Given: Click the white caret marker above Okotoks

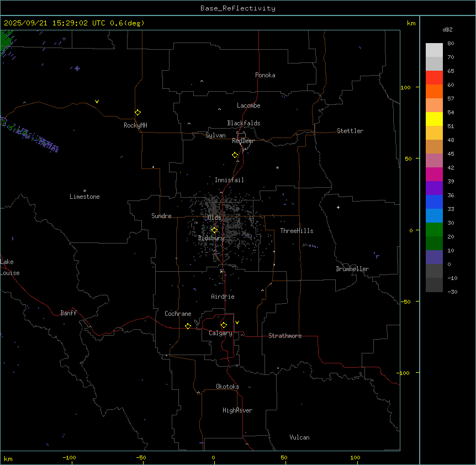Looking at the screenshot, I should [198, 393].
